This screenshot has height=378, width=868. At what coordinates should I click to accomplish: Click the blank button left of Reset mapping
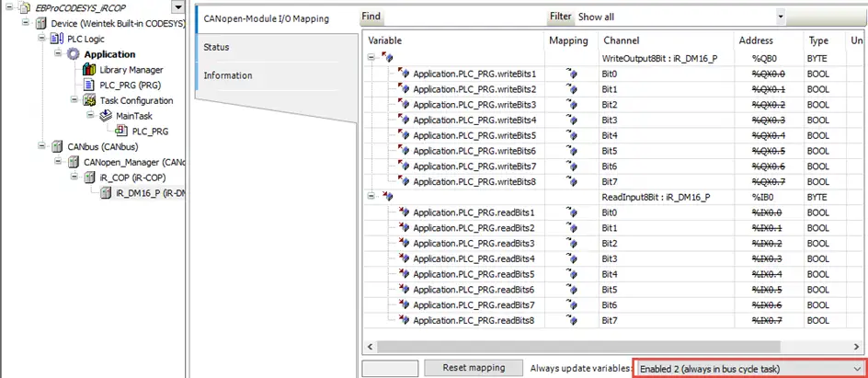[x=390, y=369]
